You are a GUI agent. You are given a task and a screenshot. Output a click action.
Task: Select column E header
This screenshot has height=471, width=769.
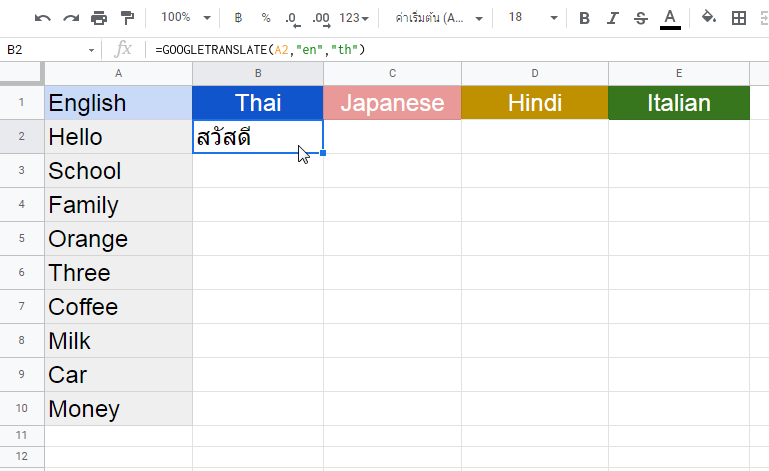coord(679,74)
